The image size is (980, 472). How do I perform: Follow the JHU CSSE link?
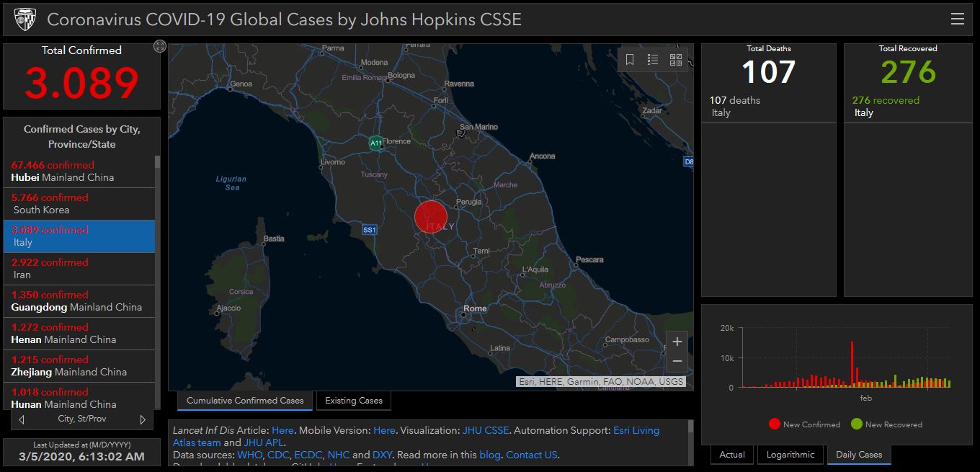pos(486,430)
